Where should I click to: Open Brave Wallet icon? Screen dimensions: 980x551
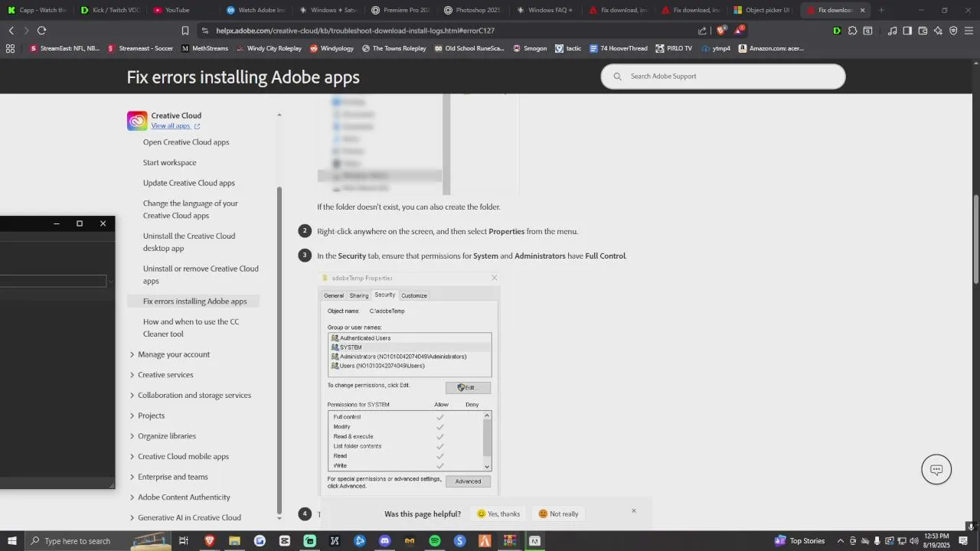(923, 31)
